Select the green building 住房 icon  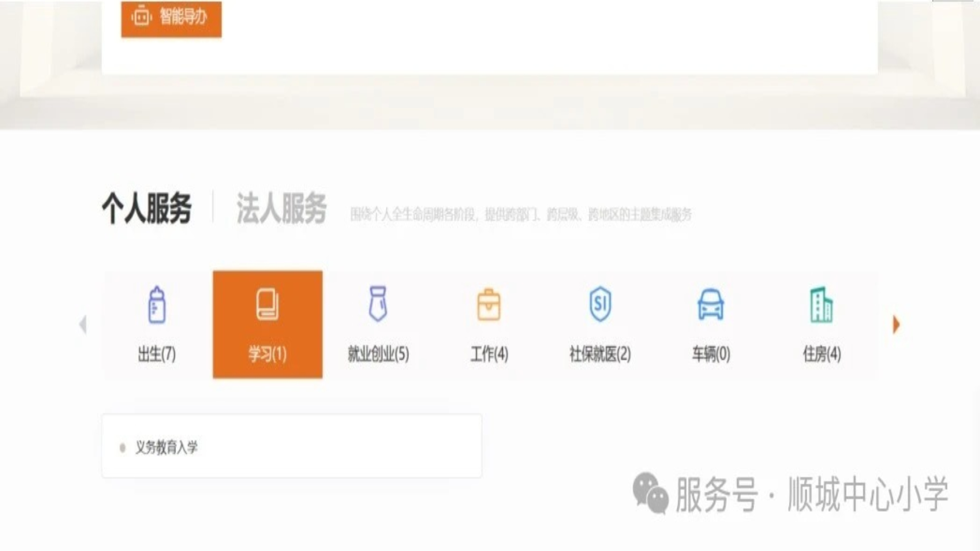[821, 305]
